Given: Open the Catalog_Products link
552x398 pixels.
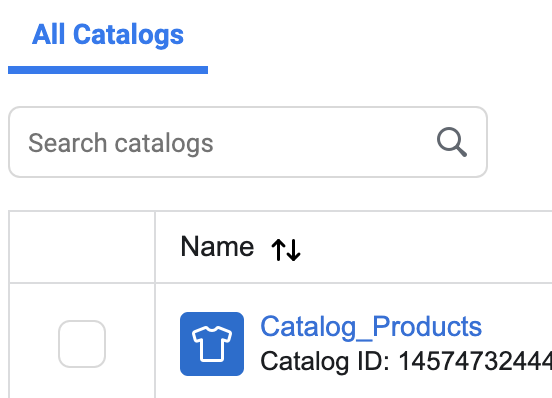Looking at the screenshot, I should (371, 327).
